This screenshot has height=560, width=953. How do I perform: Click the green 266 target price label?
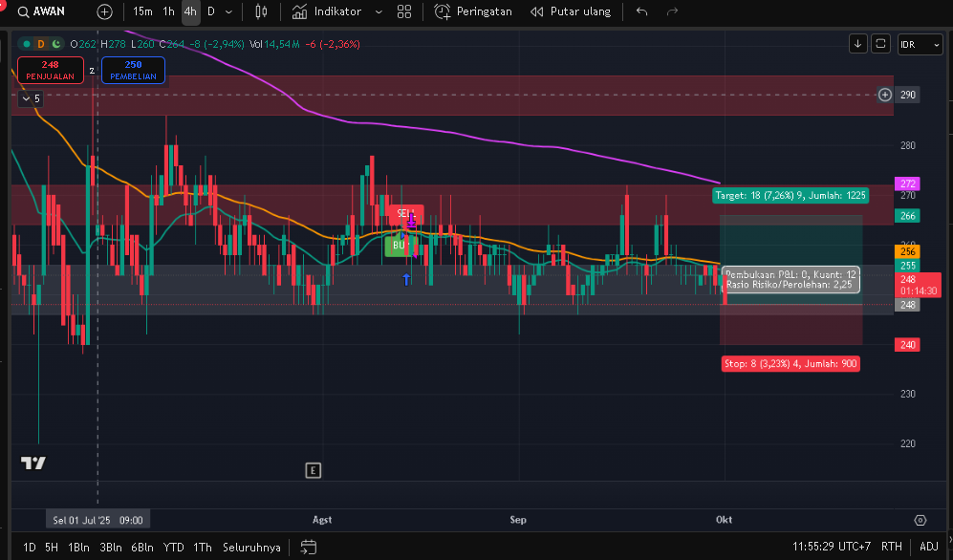tap(907, 216)
